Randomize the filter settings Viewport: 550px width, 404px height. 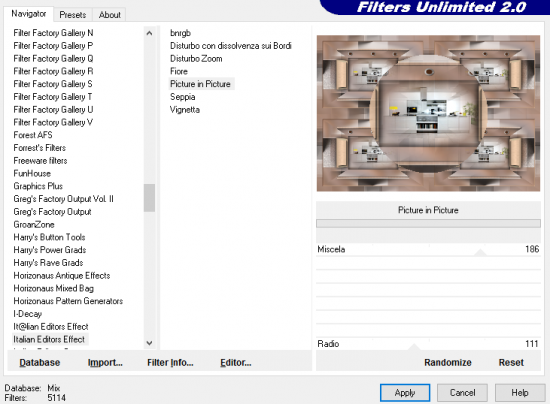[x=448, y=362]
